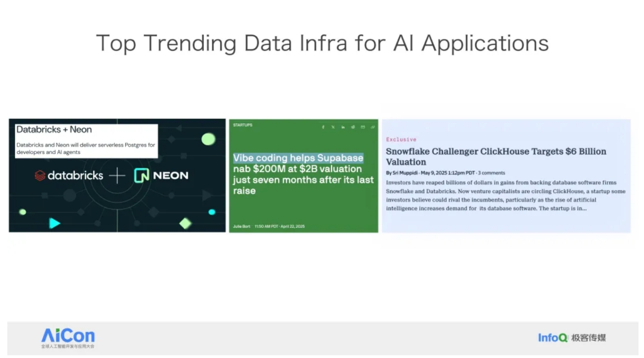Share Supabase article by email icon
Screen dimensions: 644x358
coord(363,127)
